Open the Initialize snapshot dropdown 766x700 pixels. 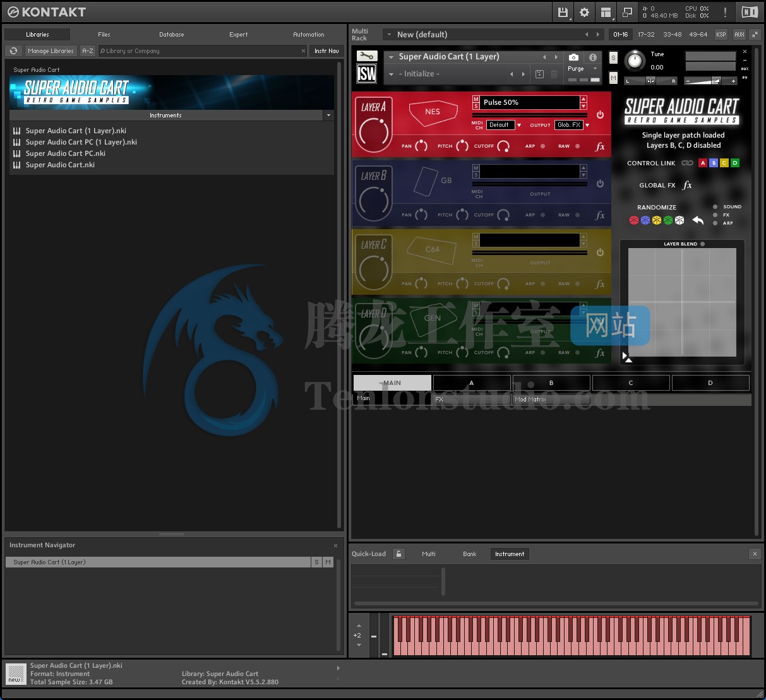click(x=392, y=74)
